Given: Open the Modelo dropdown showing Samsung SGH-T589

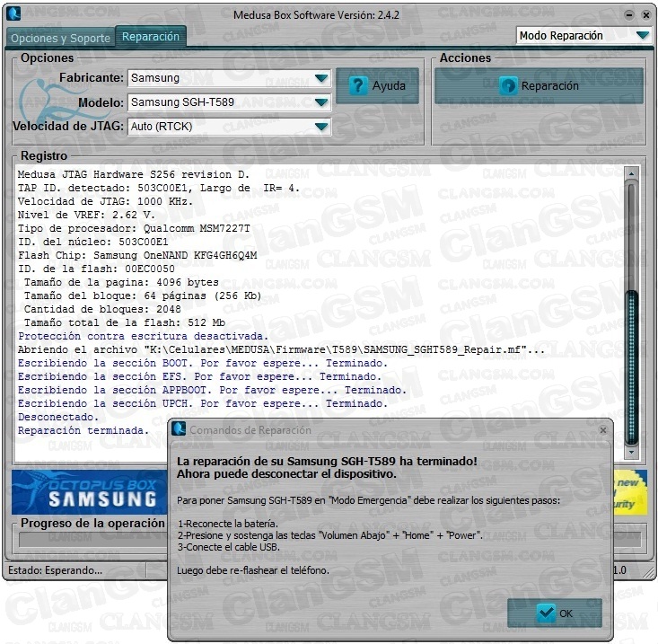Looking at the screenshot, I should tap(230, 102).
